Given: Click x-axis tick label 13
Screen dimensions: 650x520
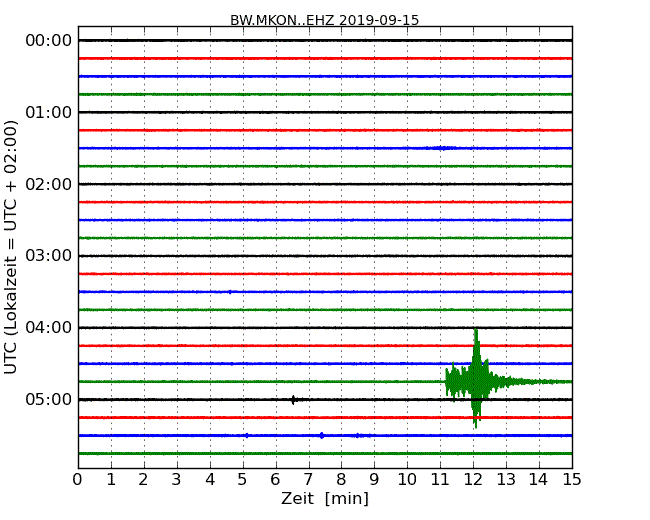Looking at the screenshot, I should pyautogui.click(x=506, y=480).
